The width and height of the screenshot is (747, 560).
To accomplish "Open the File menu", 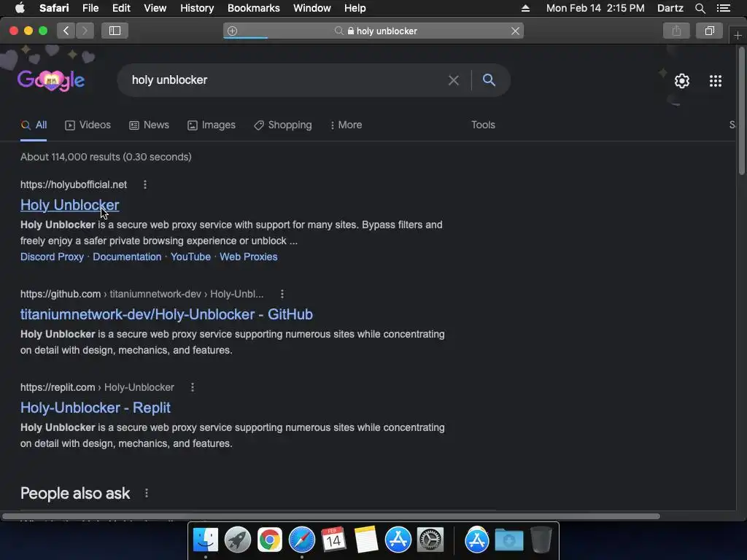I will [90, 8].
